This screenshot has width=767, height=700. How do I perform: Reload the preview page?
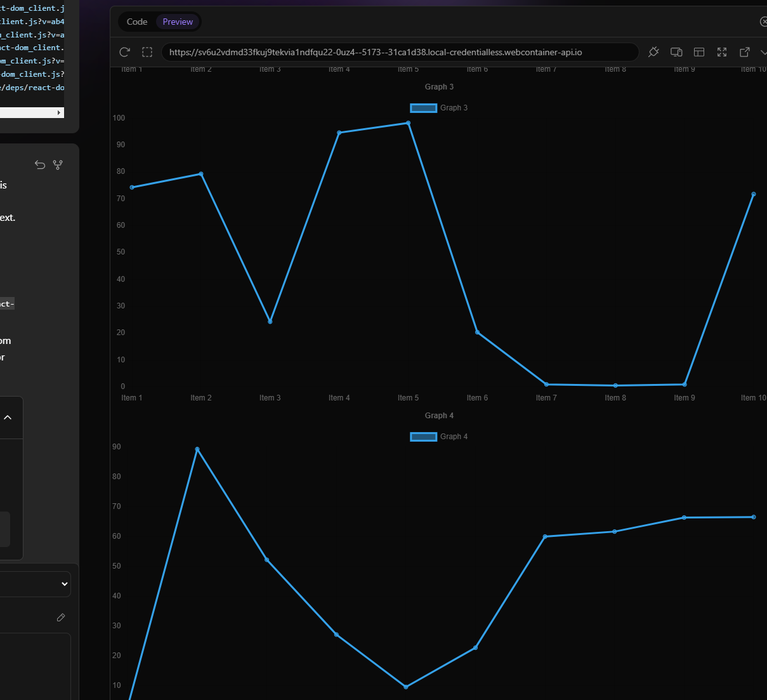click(125, 52)
